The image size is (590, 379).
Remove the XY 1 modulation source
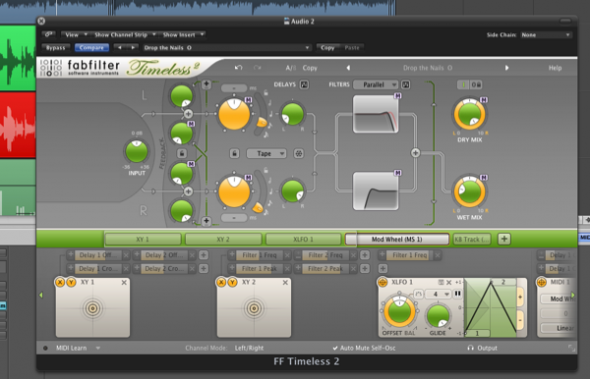point(124,282)
